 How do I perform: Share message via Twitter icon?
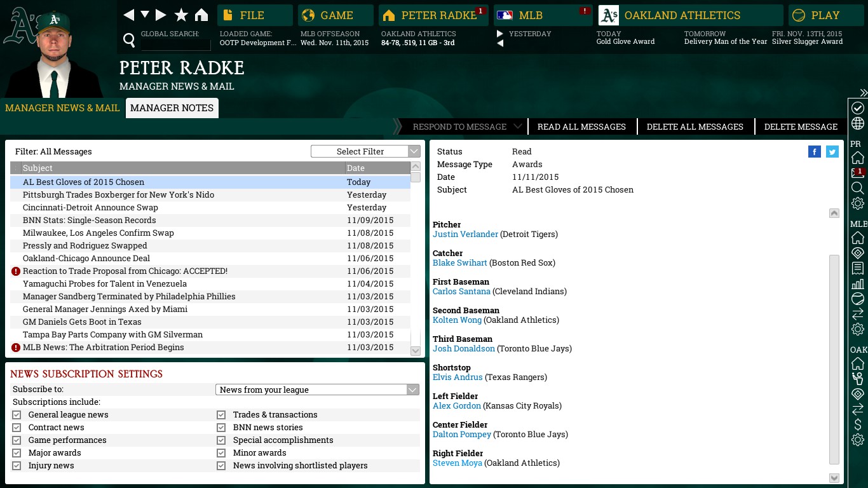tap(832, 151)
